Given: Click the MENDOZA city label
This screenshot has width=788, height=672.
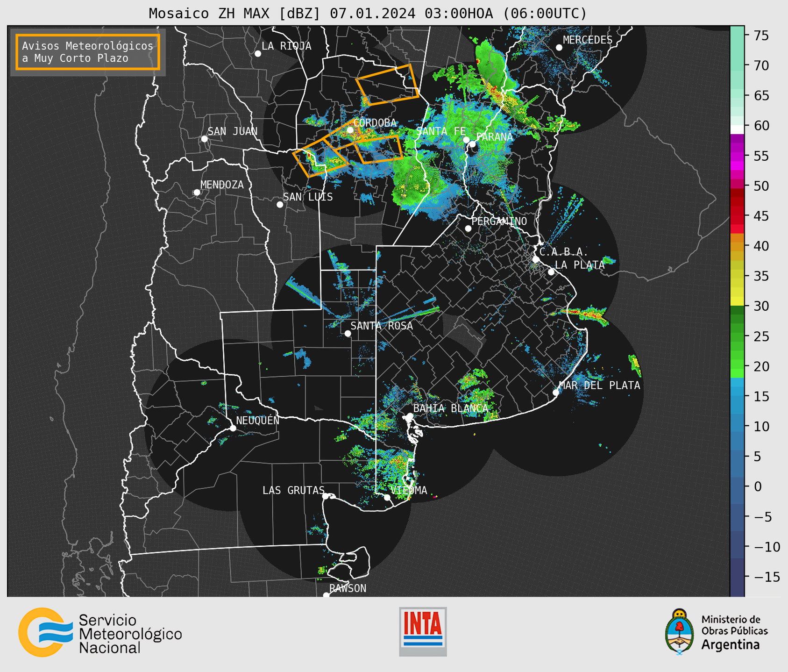Looking at the screenshot, I should click(222, 185).
